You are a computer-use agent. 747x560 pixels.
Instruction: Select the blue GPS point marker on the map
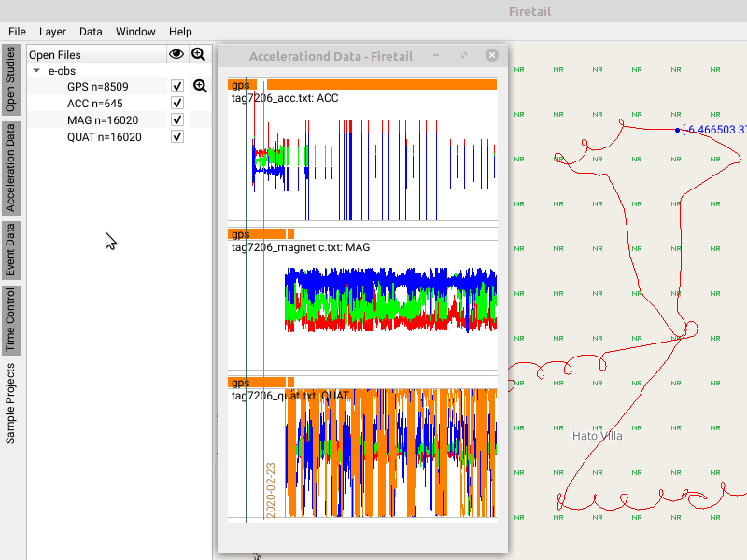(677, 130)
